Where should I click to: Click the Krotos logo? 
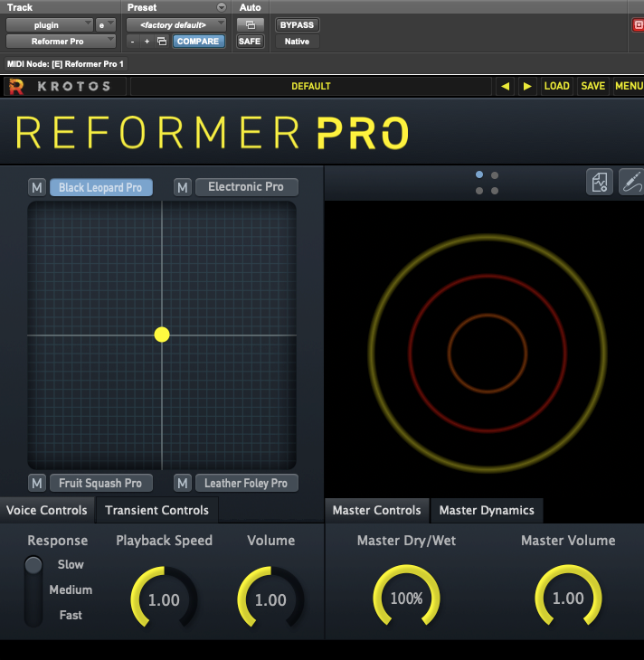coord(66,86)
